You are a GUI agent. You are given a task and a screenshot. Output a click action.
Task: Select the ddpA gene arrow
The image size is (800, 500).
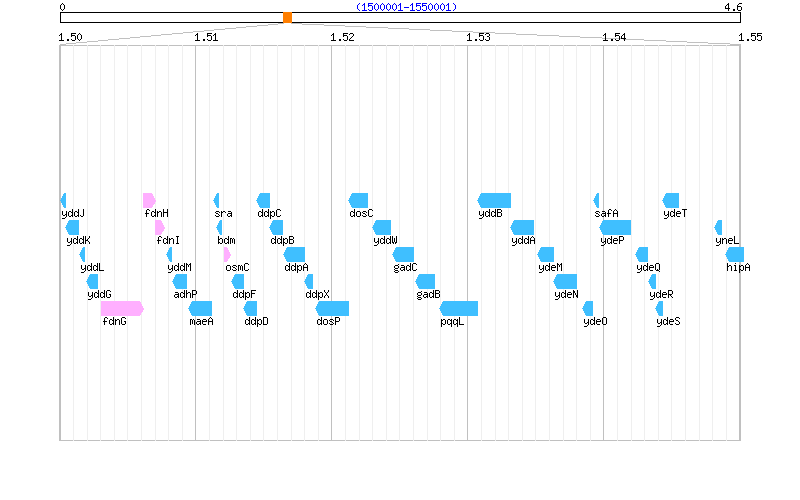coord(294,254)
